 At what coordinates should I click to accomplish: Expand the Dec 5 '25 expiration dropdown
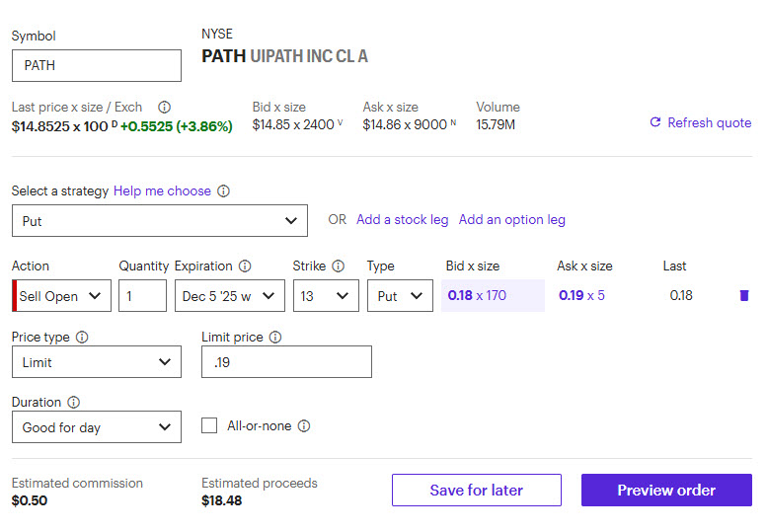(229, 296)
